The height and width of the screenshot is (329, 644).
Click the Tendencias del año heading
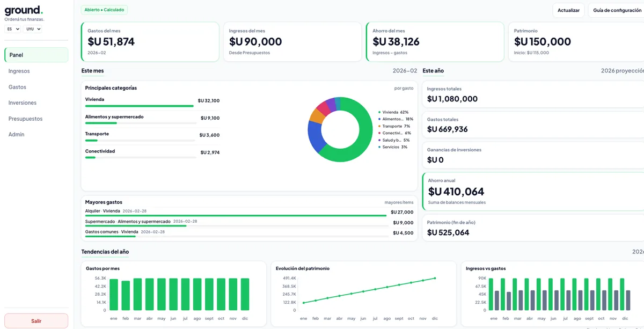click(x=105, y=252)
